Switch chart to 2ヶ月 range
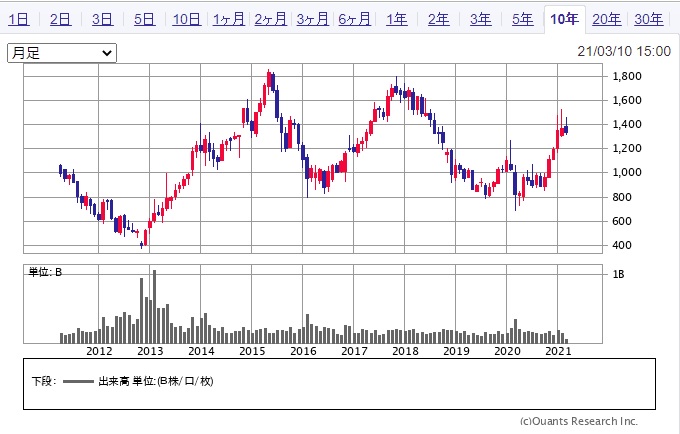The width and height of the screenshot is (680, 434). (271, 20)
